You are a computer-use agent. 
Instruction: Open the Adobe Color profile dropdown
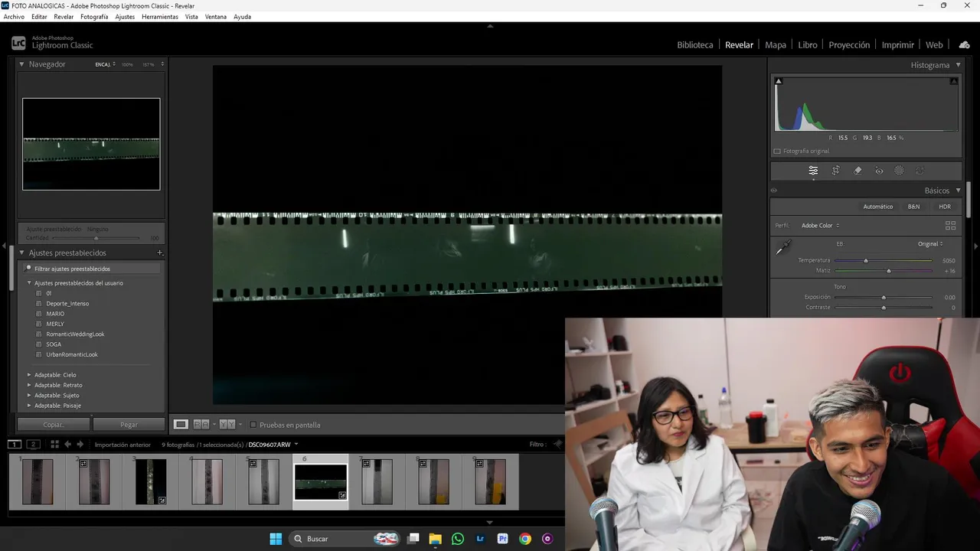[820, 226]
